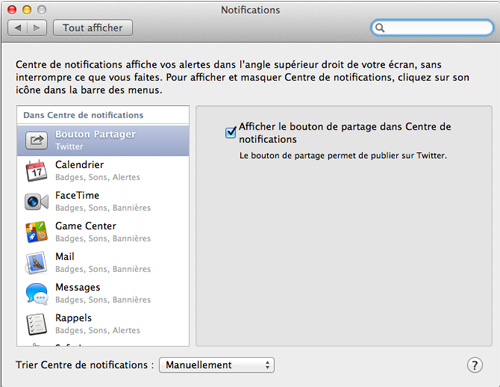Go back with the left arrow button
Screen dimensions: 500x387
pyautogui.click(x=18, y=28)
